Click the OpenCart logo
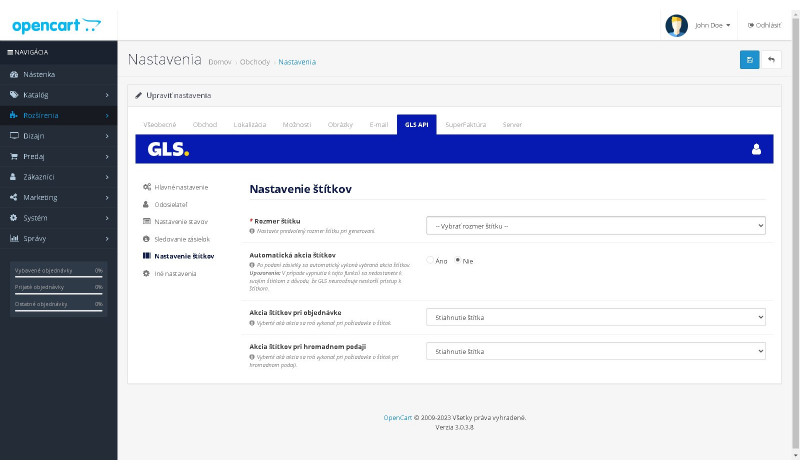800x470 pixels. coord(56,26)
